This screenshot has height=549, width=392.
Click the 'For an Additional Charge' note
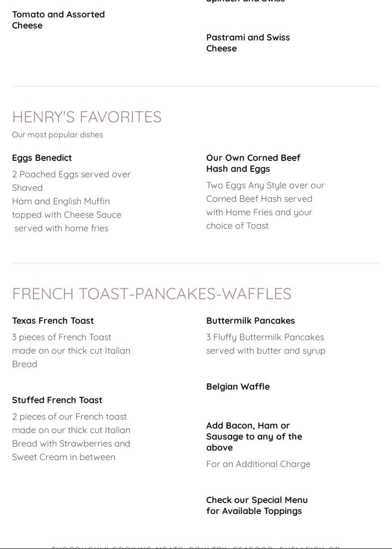pos(258,464)
